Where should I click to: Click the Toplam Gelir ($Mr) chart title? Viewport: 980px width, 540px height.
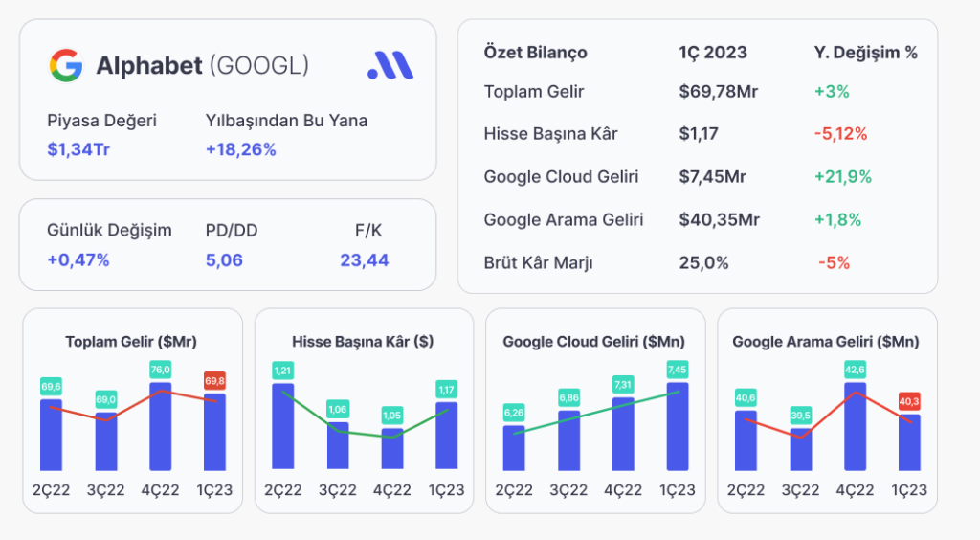pyautogui.click(x=131, y=342)
